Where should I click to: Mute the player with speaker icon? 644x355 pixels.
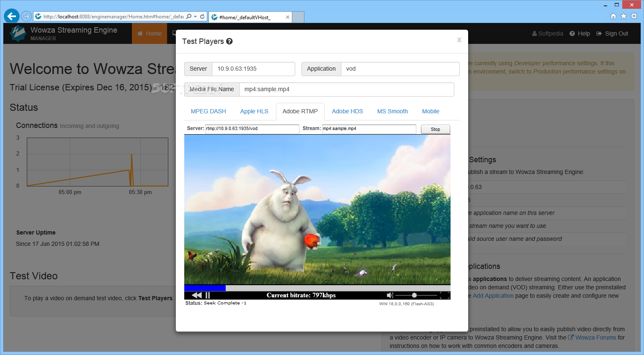click(x=390, y=295)
